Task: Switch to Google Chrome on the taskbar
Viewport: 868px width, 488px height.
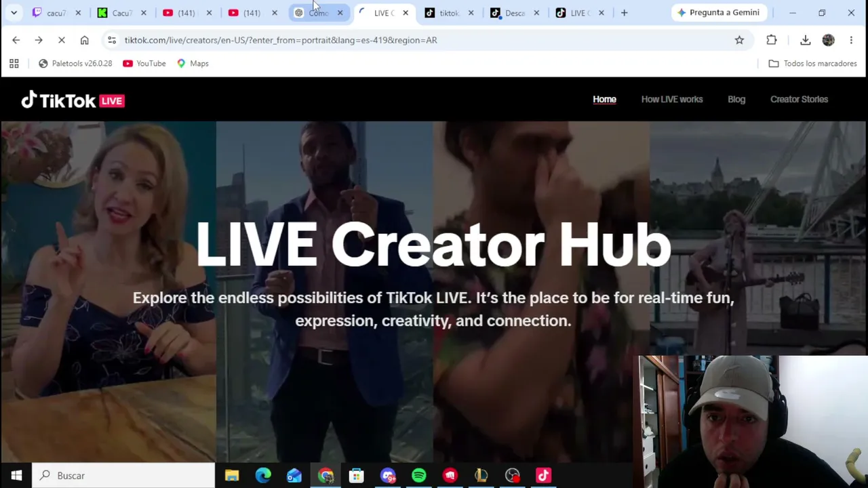Action: (325, 475)
